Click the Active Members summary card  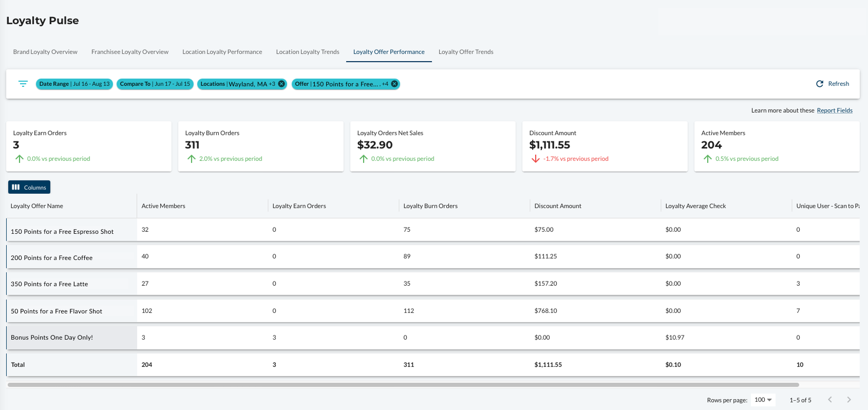(777, 146)
